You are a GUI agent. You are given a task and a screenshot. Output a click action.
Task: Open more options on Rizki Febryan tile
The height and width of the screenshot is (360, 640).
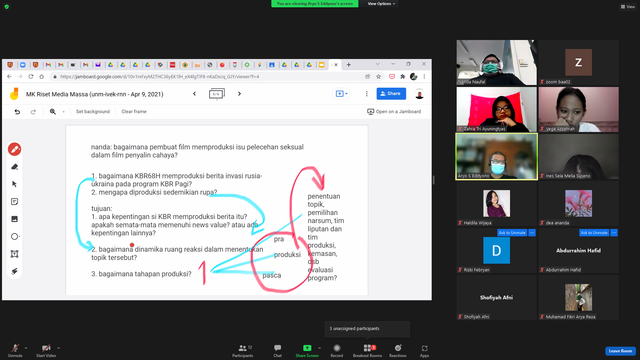tap(532, 233)
